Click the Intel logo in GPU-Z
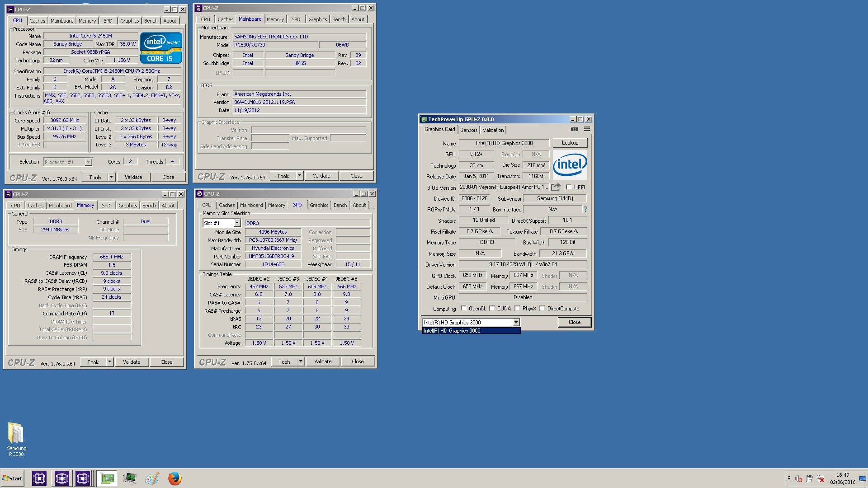This screenshot has height=488, width=868. pos(570,165)
